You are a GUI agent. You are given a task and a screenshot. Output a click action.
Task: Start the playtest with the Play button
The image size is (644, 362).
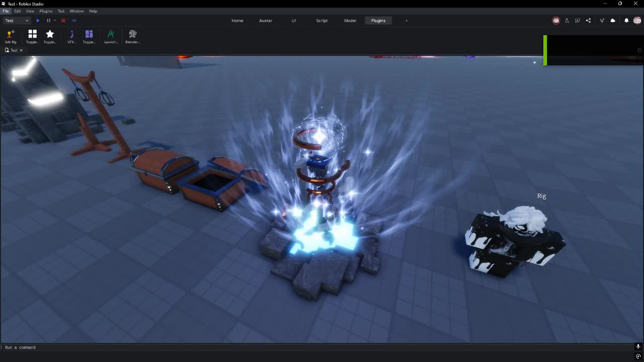[38, 21]
